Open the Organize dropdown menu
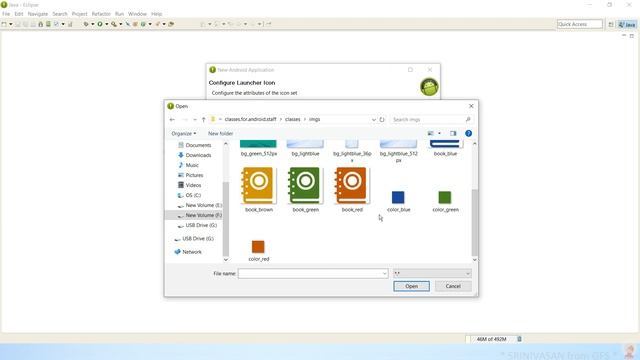Screen dimensions: 640x360 (184, 133)
